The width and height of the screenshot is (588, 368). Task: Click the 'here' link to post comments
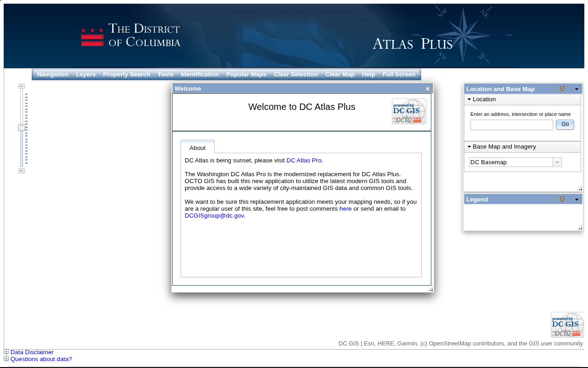(345, 209)
